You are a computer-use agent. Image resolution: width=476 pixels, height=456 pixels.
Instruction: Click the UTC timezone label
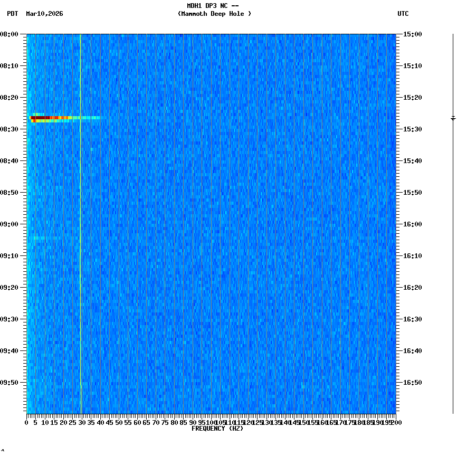coord(403,14)
